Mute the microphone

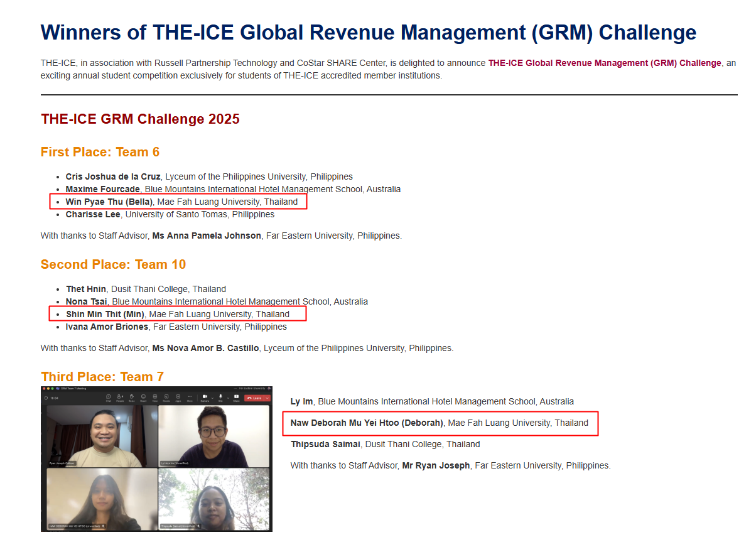221,398
